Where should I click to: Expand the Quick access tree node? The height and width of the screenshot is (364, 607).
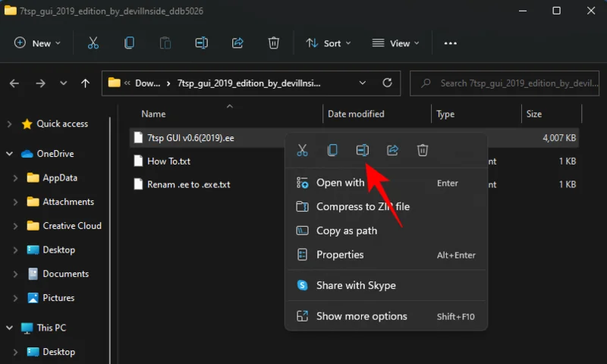pyautogui.click(x=10, y=124)
